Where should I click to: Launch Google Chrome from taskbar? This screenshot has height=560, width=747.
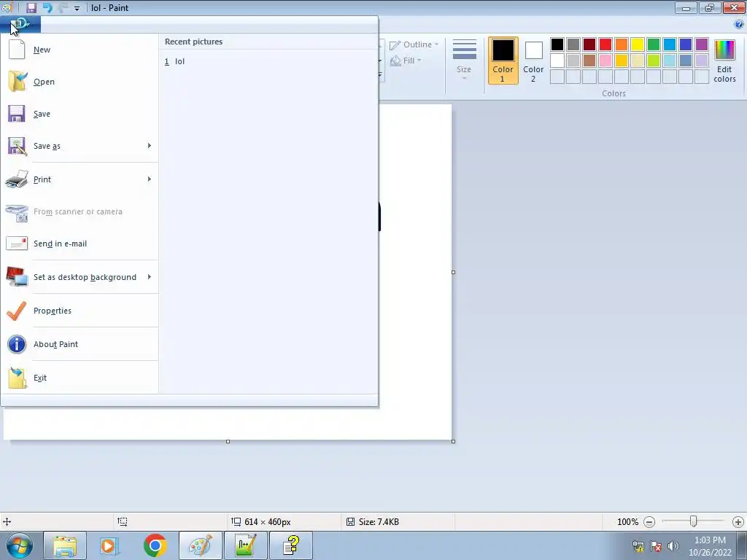[x=155, y=545]
